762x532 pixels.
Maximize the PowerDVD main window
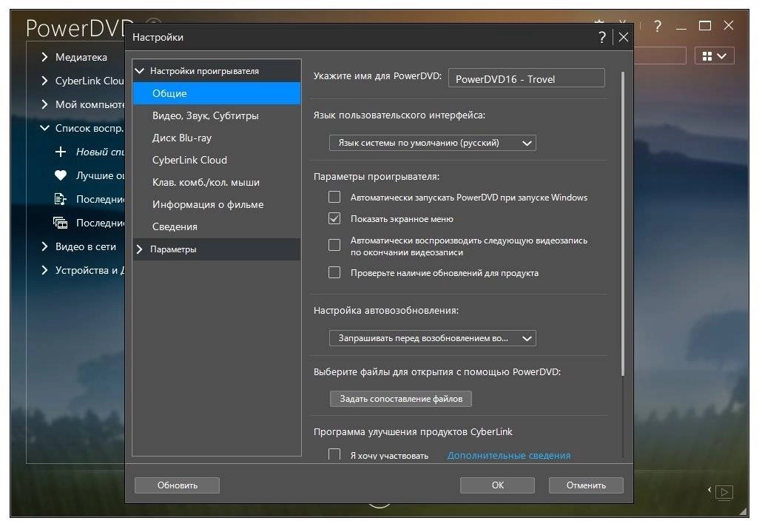[704, 26]
